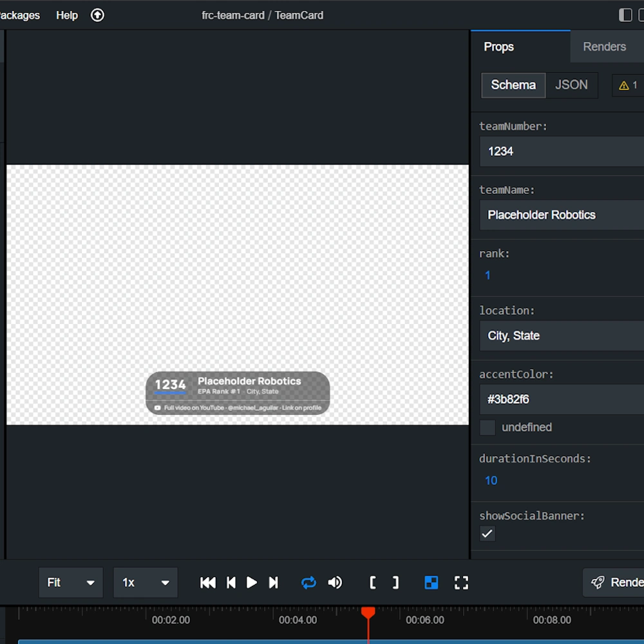Screen dimensions: 644x644
Task: Select the JSON view
Action: pyautogui.click(x=571, y=85)
